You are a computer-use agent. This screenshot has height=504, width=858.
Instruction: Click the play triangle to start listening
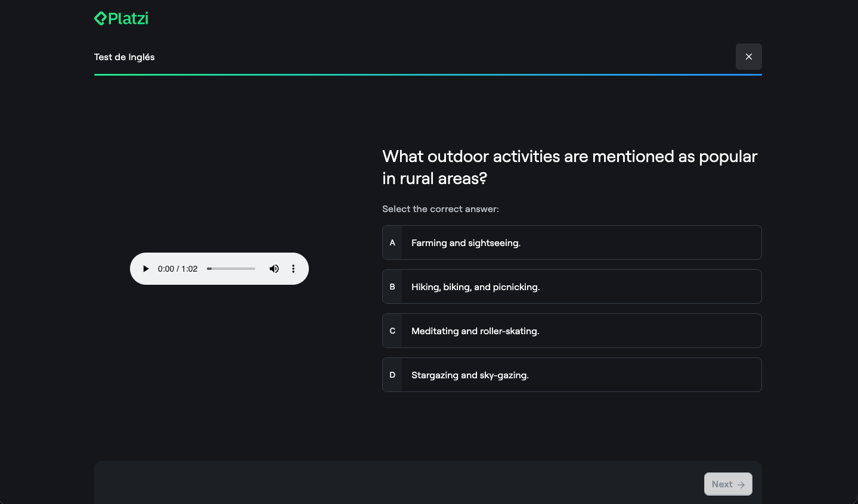click(145, 269)
